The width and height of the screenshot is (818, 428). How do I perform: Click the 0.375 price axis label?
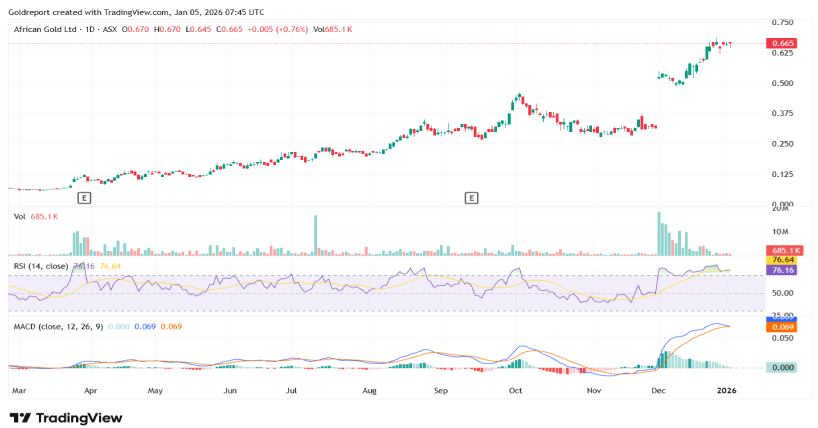point(781,113)
